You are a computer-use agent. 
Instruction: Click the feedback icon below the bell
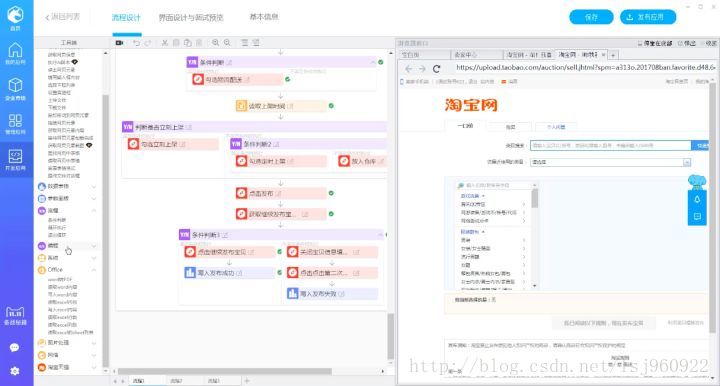[697, 217]
